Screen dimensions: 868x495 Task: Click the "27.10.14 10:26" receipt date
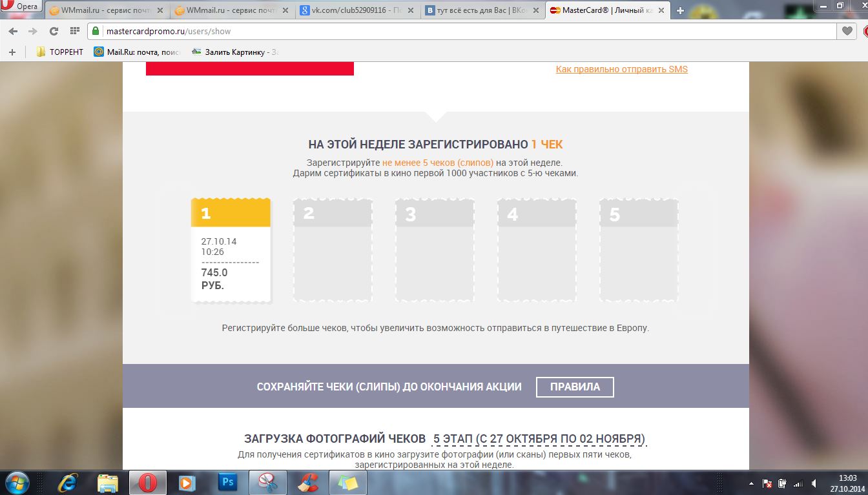point(219,247)
